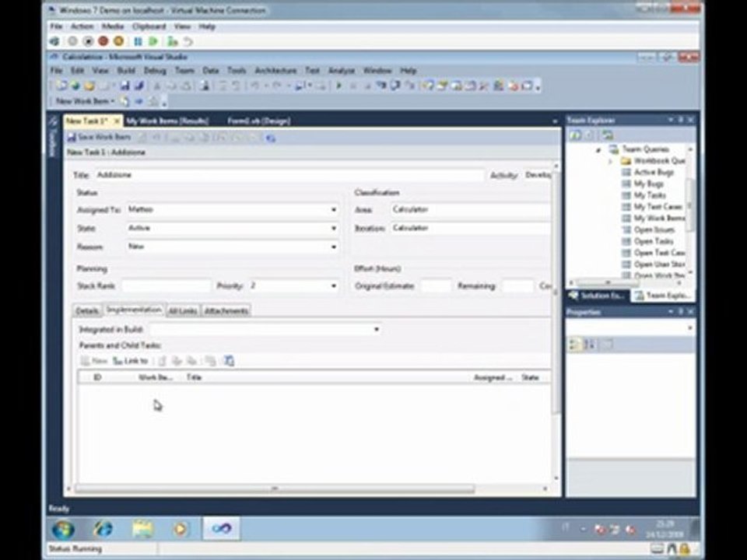Click the VM orange save state icon

tap(118, 42)
